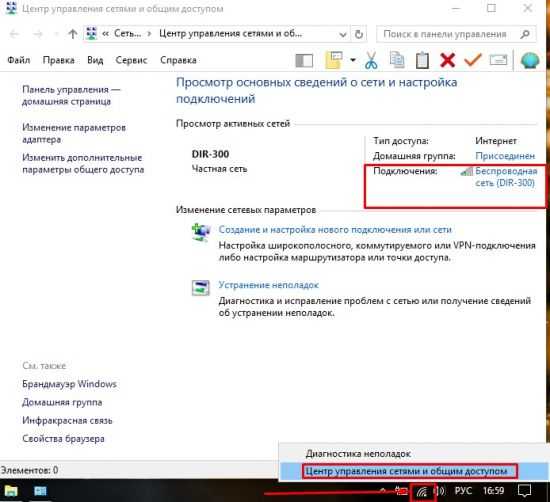Click the red X Delete icon

[448, 60]
